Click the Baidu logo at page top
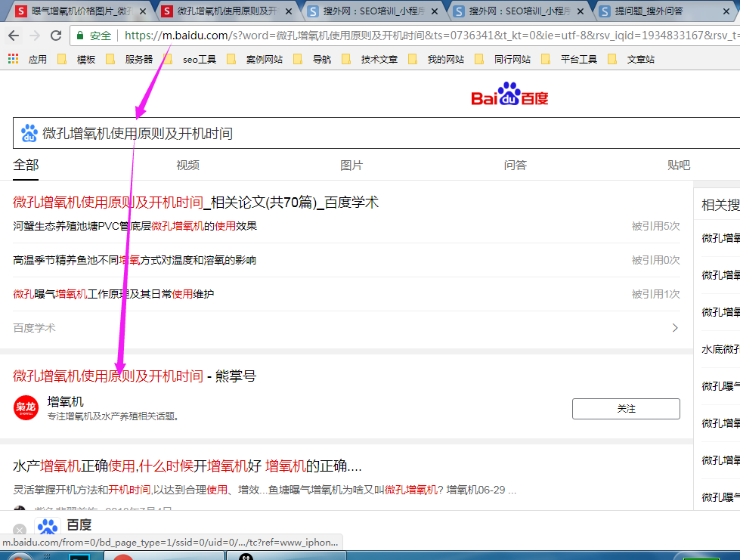The width and height of the screenshot is (740, 560). [x=509, y=95]
